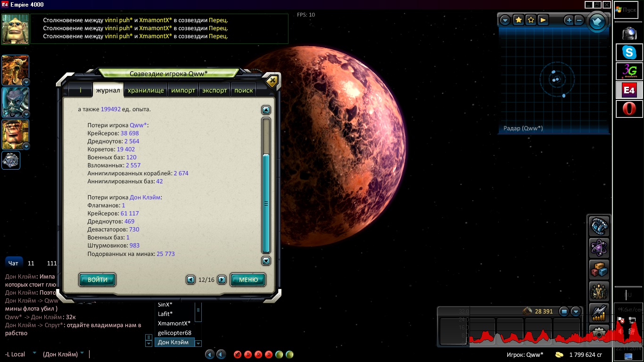Select the first alien character portrait

tap(15, 70)
